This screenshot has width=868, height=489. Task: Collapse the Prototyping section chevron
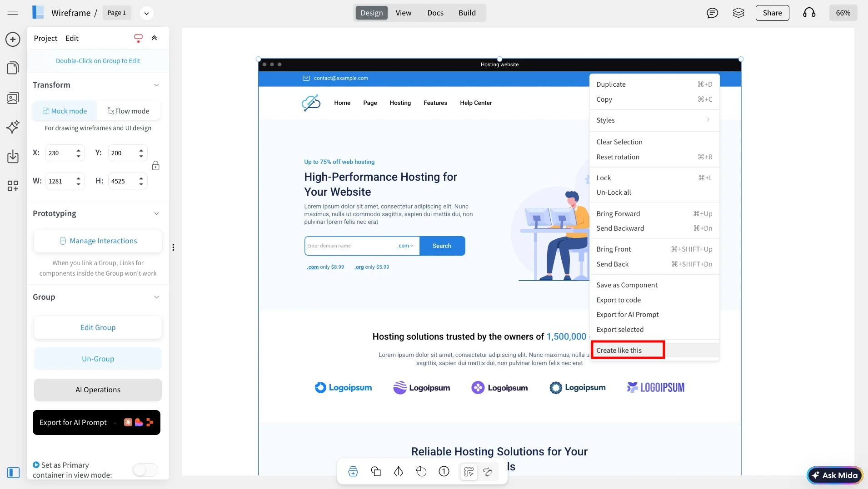156,213
